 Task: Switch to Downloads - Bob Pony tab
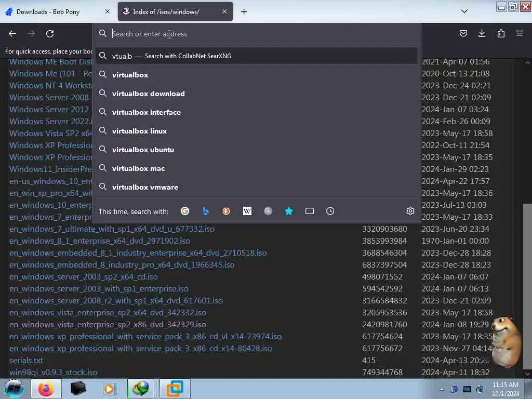click(x=58, y=12)
